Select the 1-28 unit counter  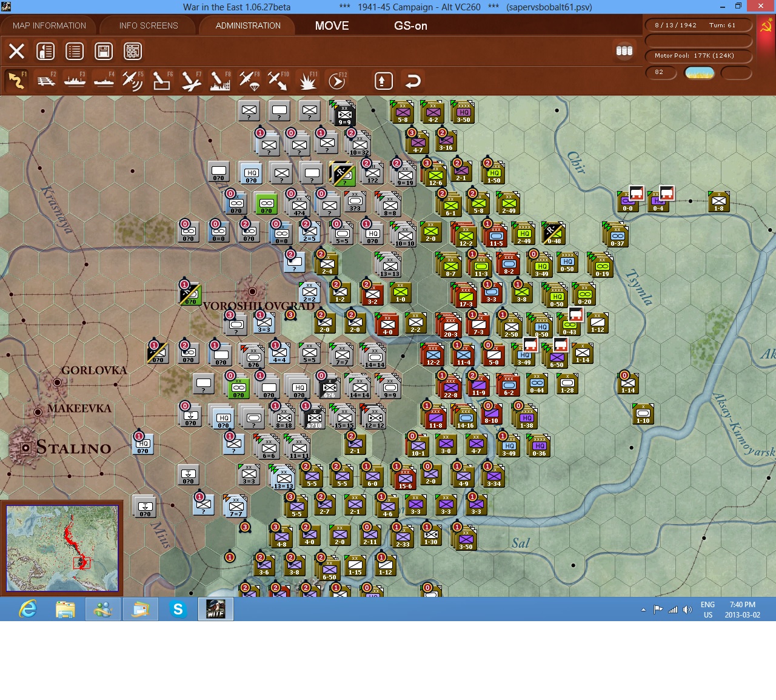[x=567, y=384]
